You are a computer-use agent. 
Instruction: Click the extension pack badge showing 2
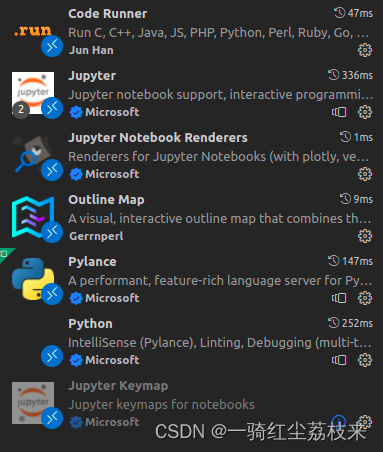coord(21,110)
